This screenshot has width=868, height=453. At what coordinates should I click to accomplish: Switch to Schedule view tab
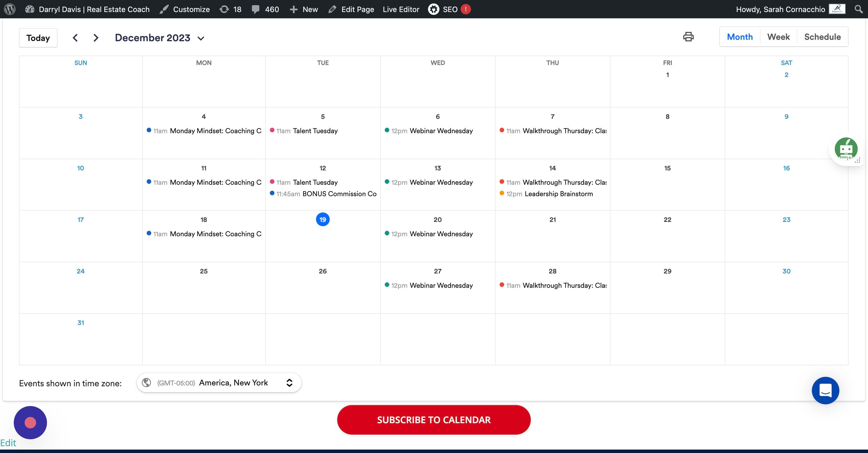[x=822, y=37]
